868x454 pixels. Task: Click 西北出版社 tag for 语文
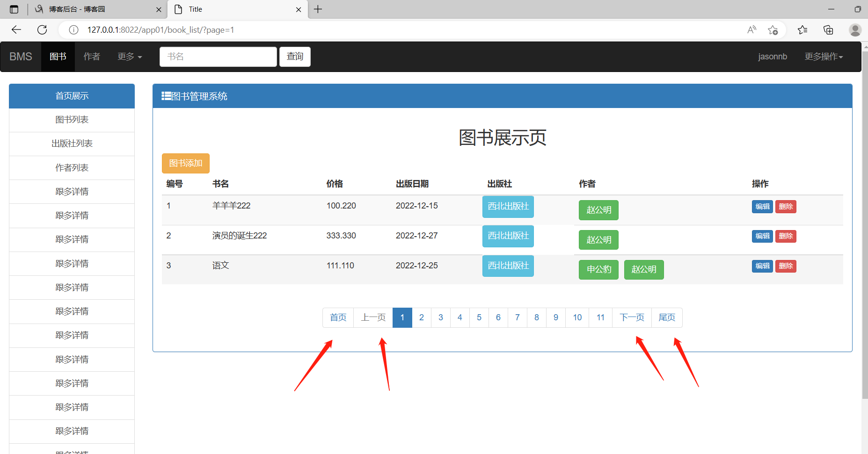tap(508, 266)
